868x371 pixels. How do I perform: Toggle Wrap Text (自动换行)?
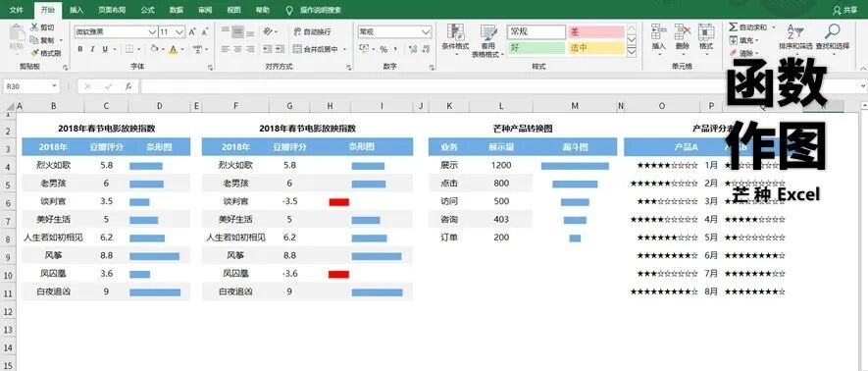tap(312, 31)
